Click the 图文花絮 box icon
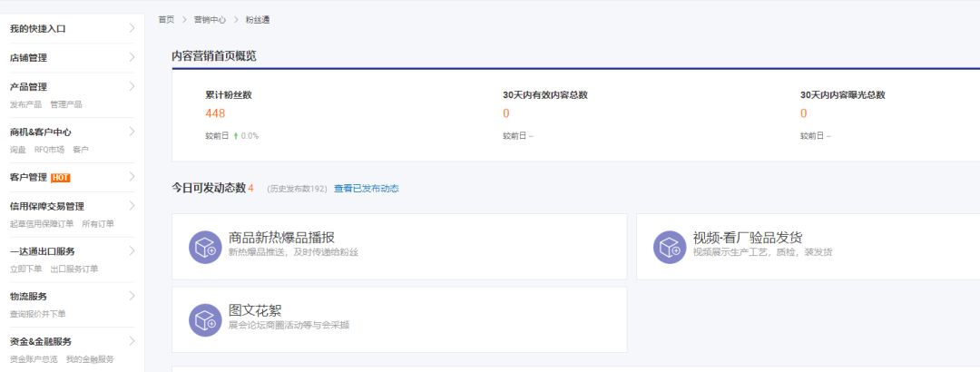Screen dimensions: 980x372 click(x=205, y=320)
